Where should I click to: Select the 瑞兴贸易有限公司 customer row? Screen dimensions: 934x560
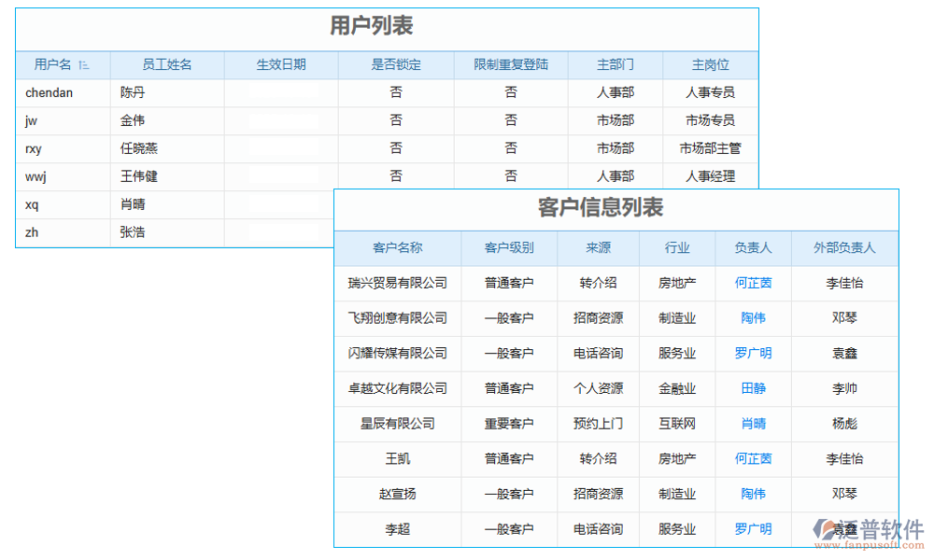[398, 284]
